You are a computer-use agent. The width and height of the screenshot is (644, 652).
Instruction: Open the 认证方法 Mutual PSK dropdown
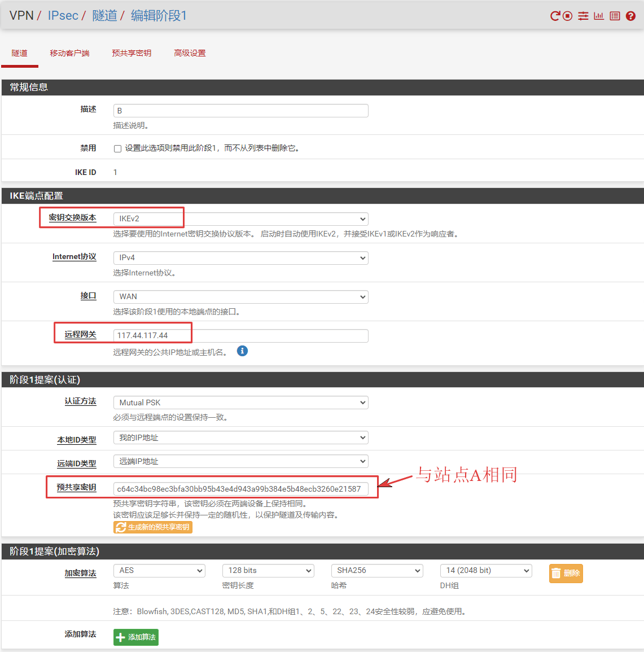pyautogui.click(x=240, y=402)
